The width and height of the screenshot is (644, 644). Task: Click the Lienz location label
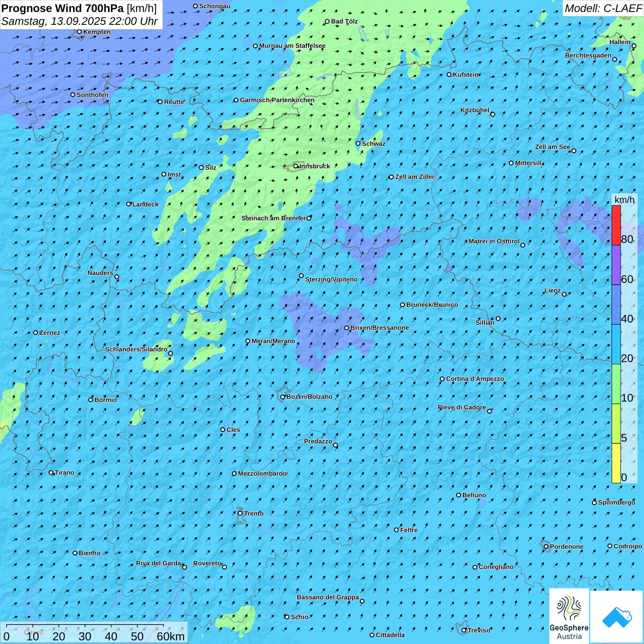(x=552, y=291)
